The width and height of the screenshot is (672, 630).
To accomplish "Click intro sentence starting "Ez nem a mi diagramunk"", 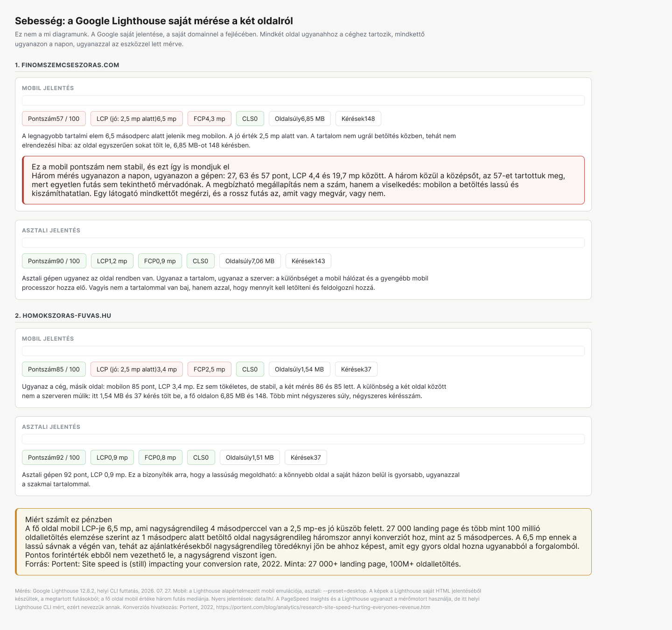I will tap(220, 39).
